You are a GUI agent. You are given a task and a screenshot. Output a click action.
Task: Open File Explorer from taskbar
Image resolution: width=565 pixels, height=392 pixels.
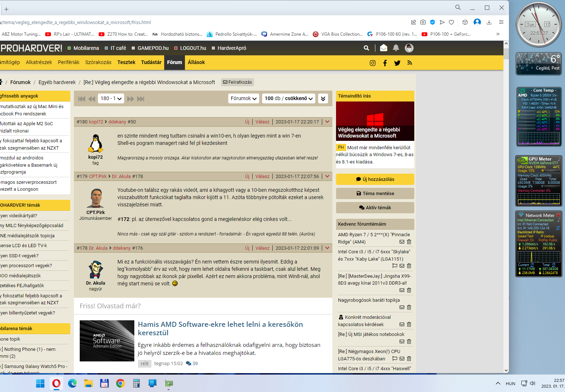tap(88, 383)
